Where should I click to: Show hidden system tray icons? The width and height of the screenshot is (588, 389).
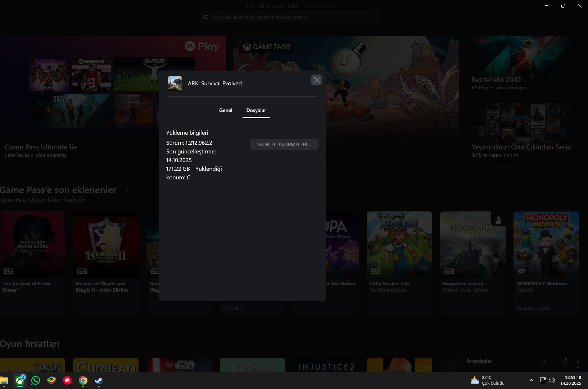point(531,380)
